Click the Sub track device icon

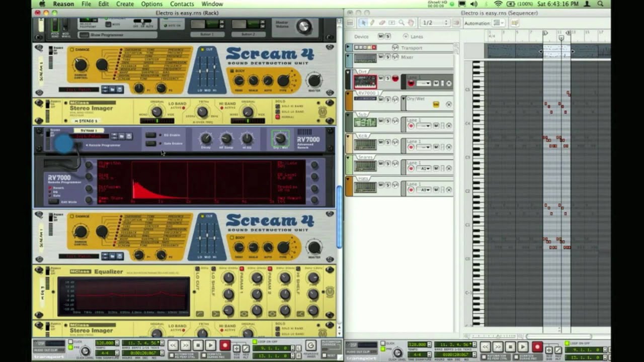pyautogui.click(x=365, y=122)
